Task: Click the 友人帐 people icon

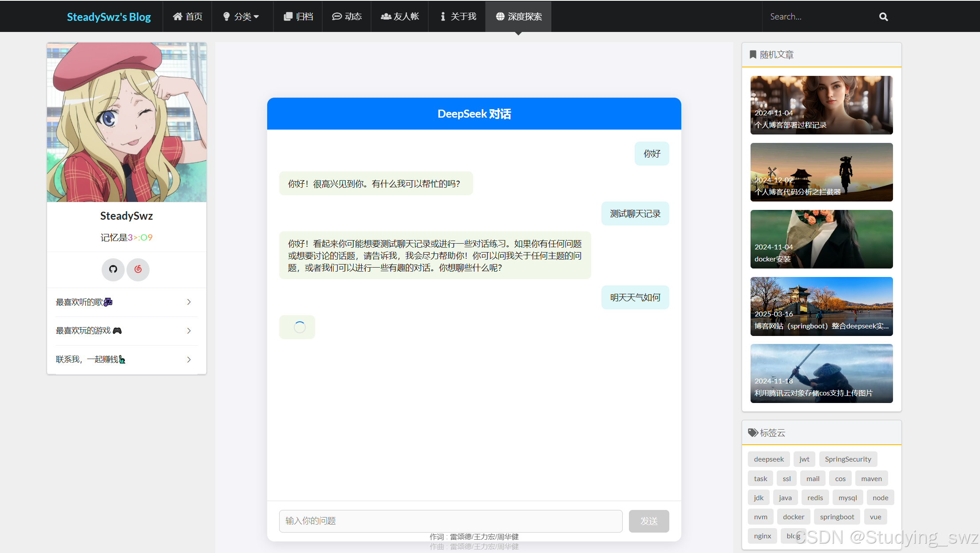Action: (x=386, y=16)
